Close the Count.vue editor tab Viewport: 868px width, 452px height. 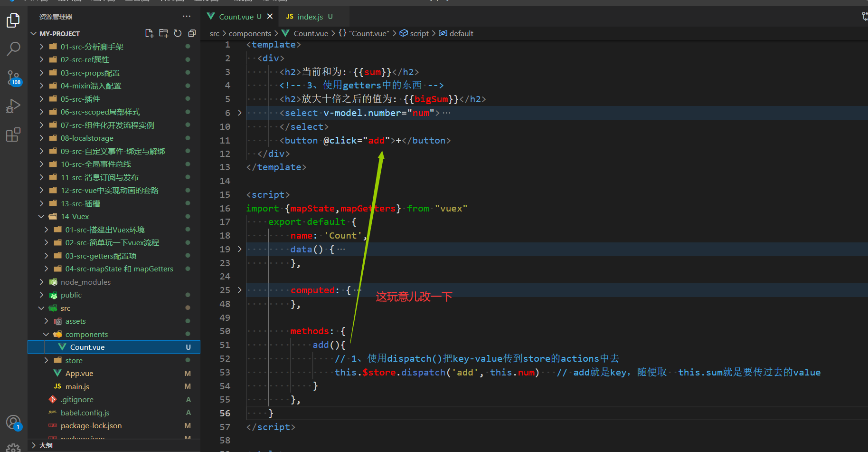pos(270,16)
